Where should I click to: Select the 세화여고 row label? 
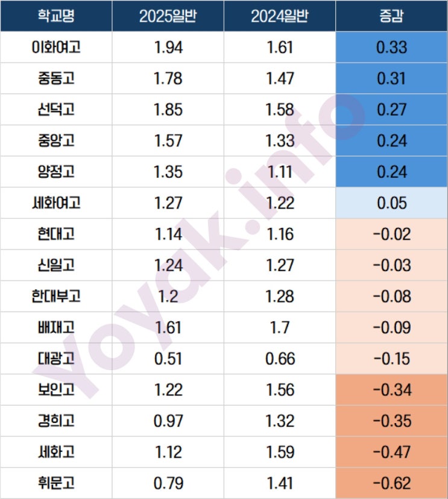click(55, 203)
